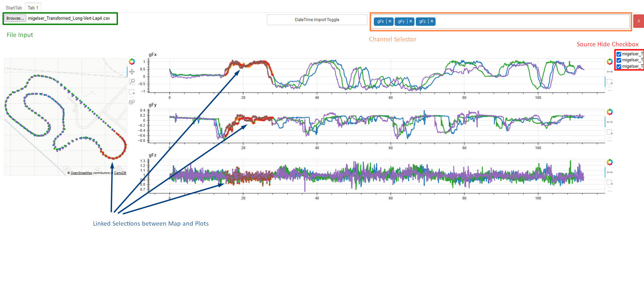Select the horizontal pan tool for gFy plot
The width and height of the screenshot is (644, 302).
tap(610, 122)
